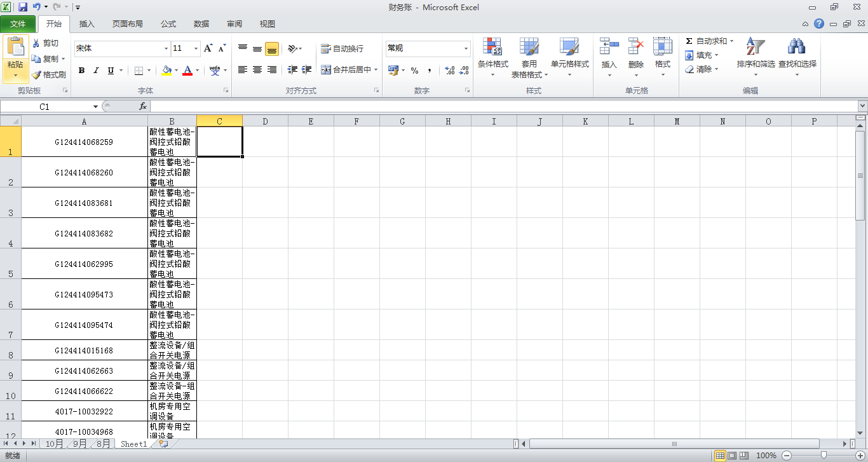This screenshot has width=868, height=462.
Task: Click the Copy (复制) icon
Action: point(36,58)
